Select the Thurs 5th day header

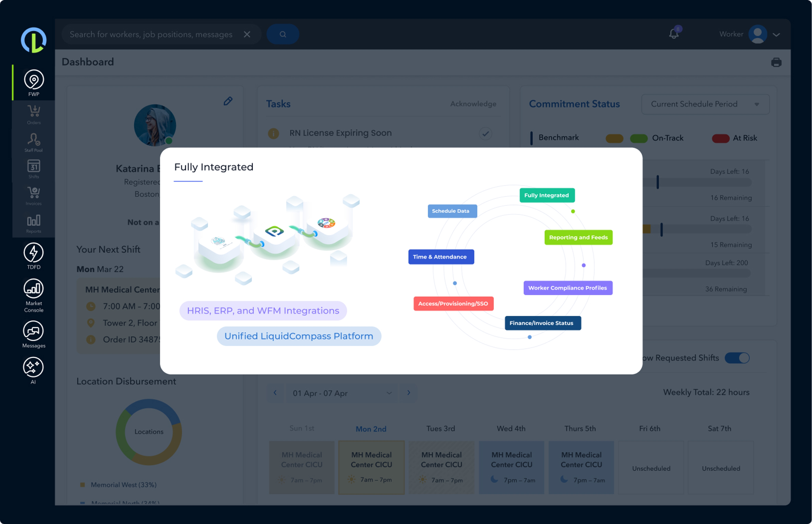(580, 429)
